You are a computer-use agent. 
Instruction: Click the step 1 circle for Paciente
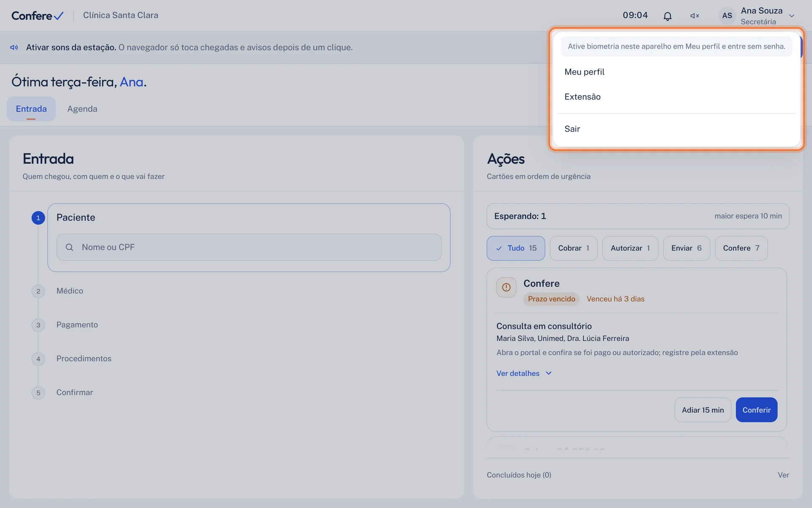[38, 218]
